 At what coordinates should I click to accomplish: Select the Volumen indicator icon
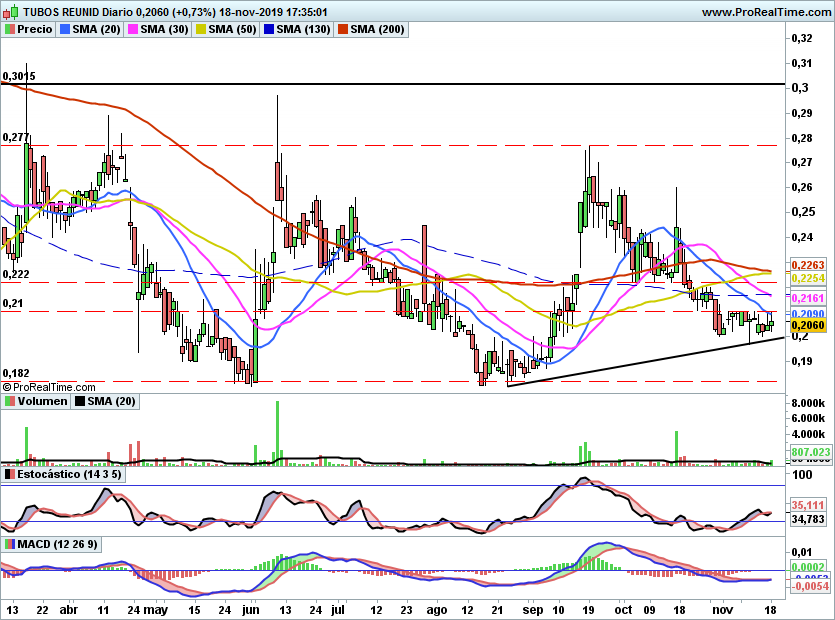(x=9, y=401)
